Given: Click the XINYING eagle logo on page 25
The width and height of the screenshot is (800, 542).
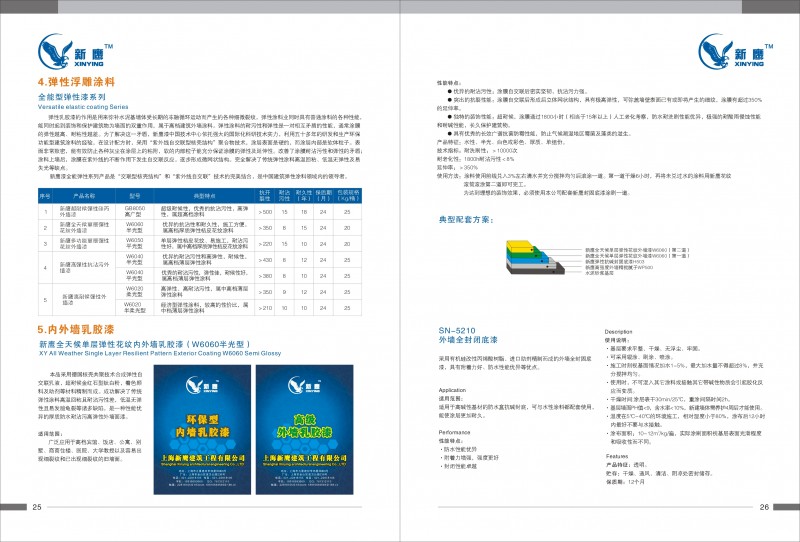Looking at the screenshot, I should pyautogui.click(x=75, y=51).
